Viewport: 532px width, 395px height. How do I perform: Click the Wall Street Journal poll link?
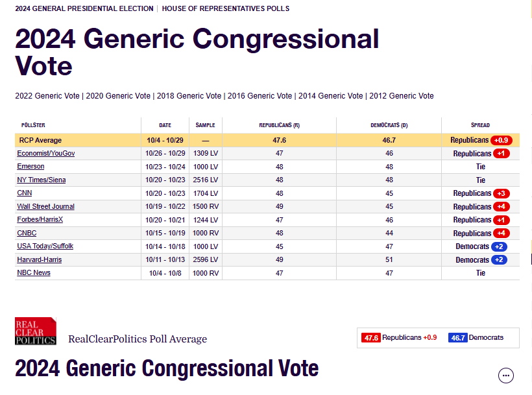click(45, 206)
